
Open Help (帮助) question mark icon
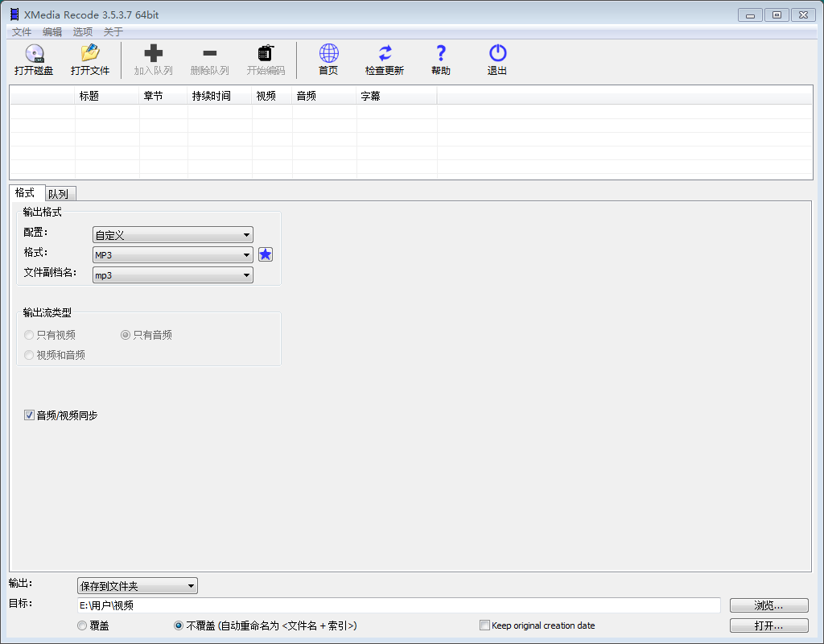click(x=440, y=54)
